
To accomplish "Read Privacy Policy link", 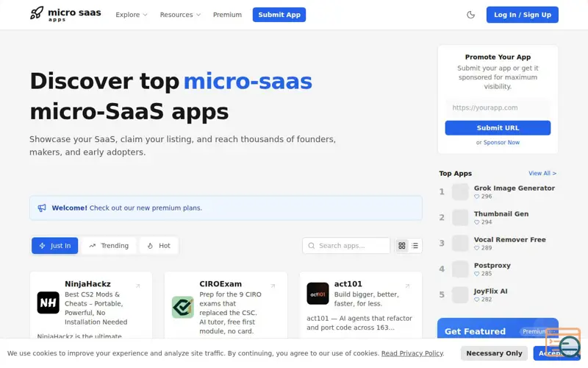I will 412,353.
